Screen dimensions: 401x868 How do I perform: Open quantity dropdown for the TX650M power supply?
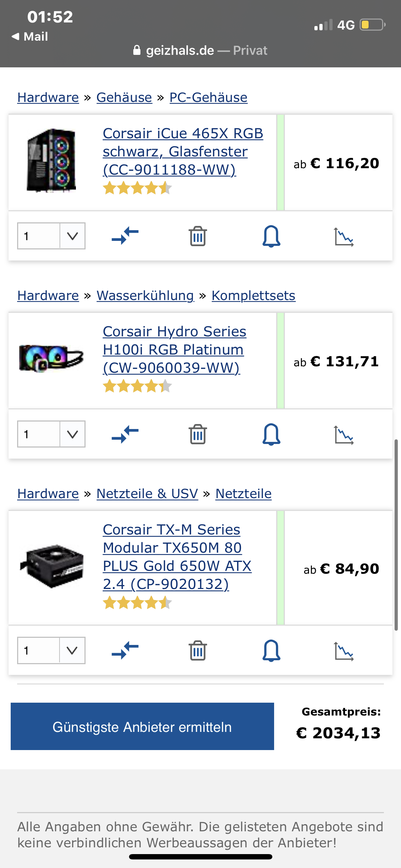(x=72, y=650)
